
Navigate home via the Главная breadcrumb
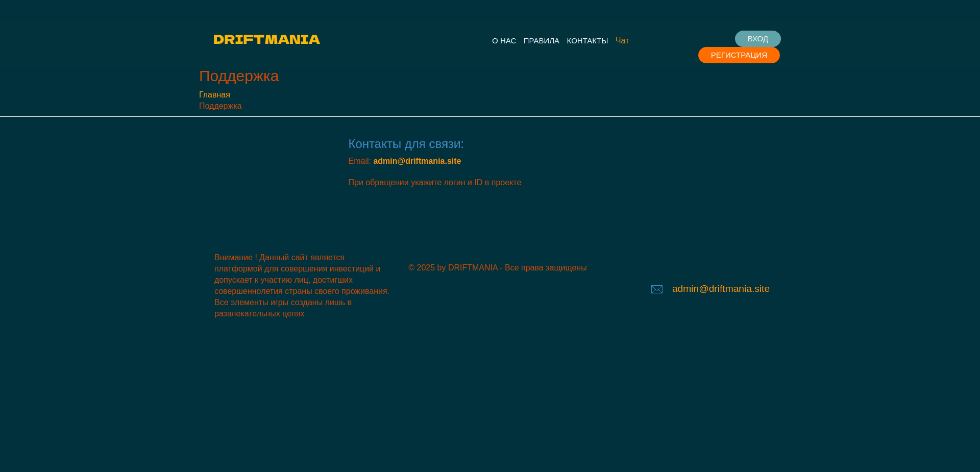[x=214, y=94]
